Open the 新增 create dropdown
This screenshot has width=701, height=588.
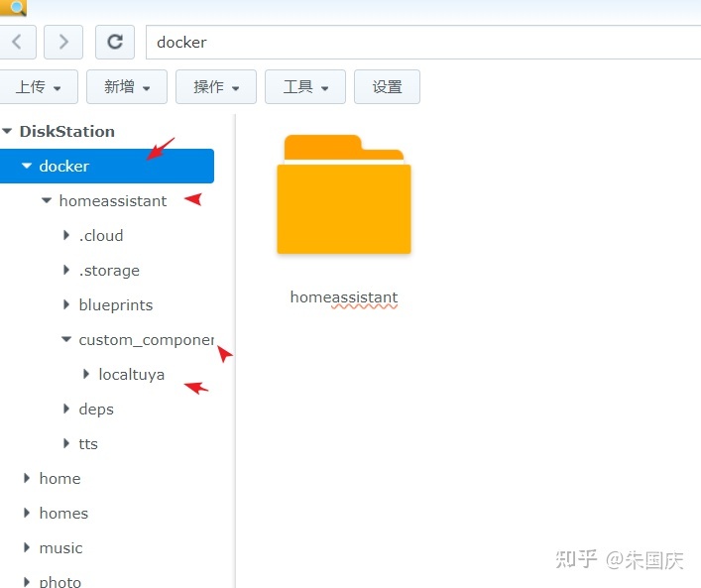[x=127, y=86]
